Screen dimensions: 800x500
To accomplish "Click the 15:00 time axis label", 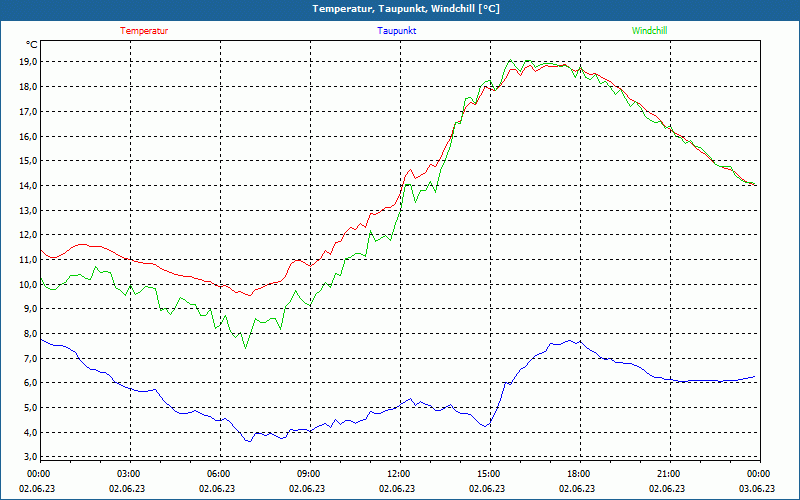I will pos(488,474).
